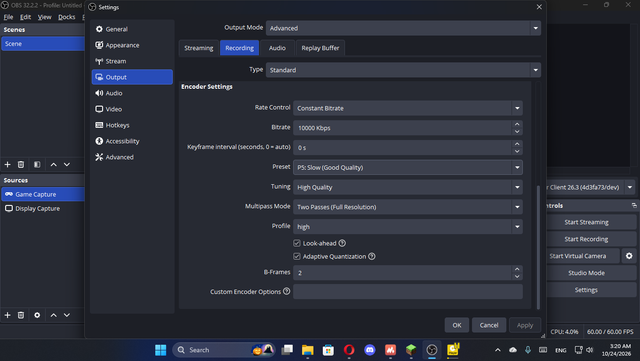Select the Display Capture source
This screenshot has height=361, width=640.
[x=43, y=208]
